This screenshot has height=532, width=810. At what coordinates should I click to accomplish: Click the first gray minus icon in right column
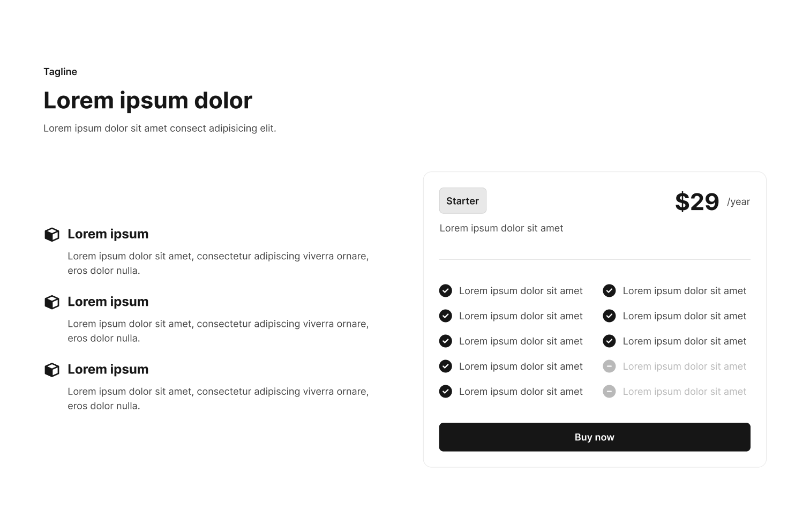[x=609, y=366]
